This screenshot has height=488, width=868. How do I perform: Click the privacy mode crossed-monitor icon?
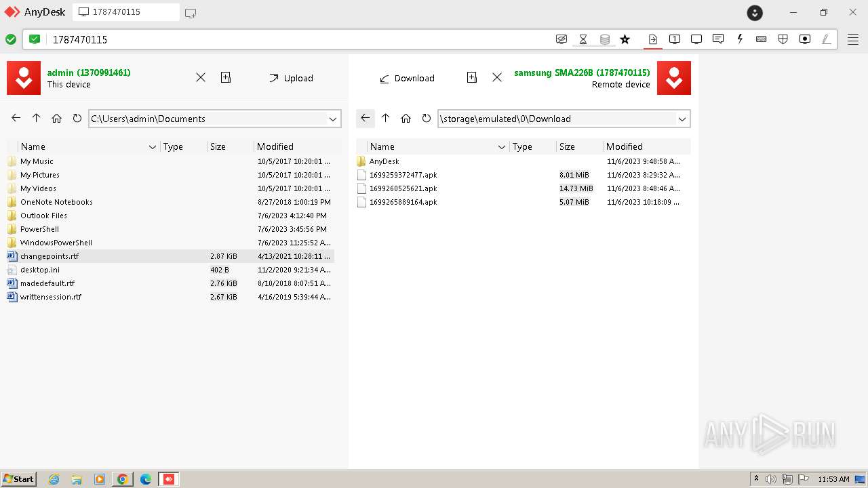pyautogui.click(x=561, y=39)
